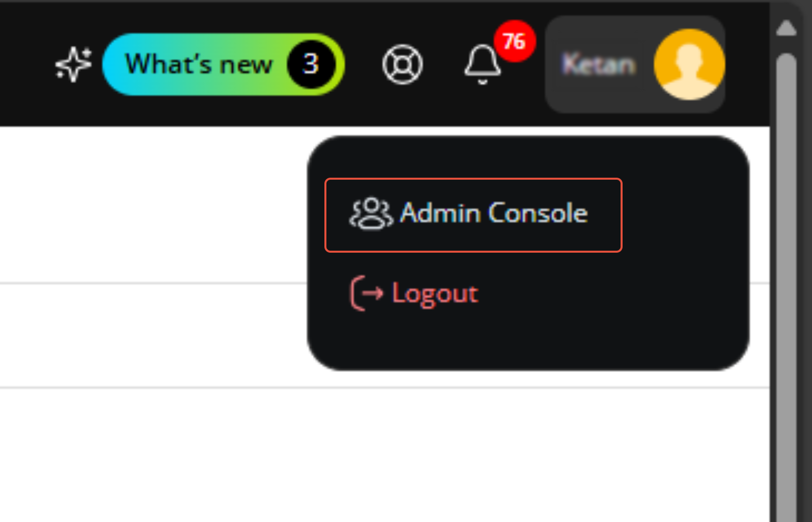Click the scrollbar up arrow
The height and width of the screenshot is (522, 812).
tap(786, 28)
